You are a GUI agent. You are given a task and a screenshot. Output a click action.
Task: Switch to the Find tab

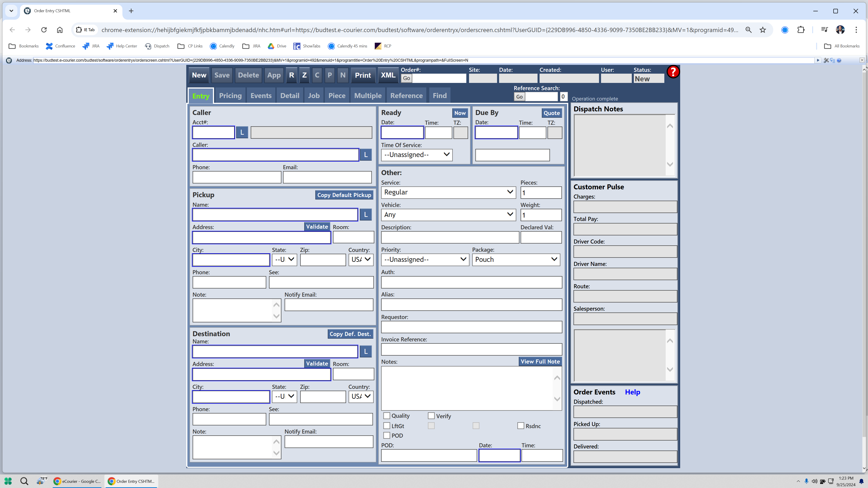click(440, 96)
